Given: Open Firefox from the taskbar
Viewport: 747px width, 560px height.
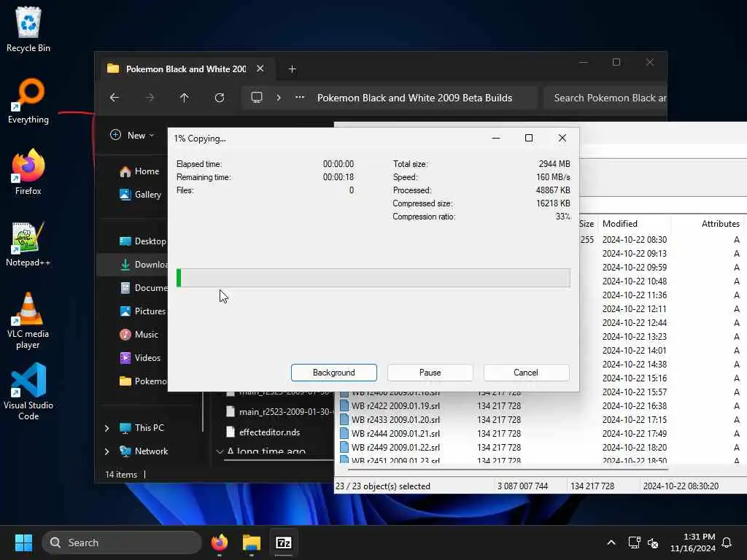Looking at the screenshot, I should (x=220, y=542).
